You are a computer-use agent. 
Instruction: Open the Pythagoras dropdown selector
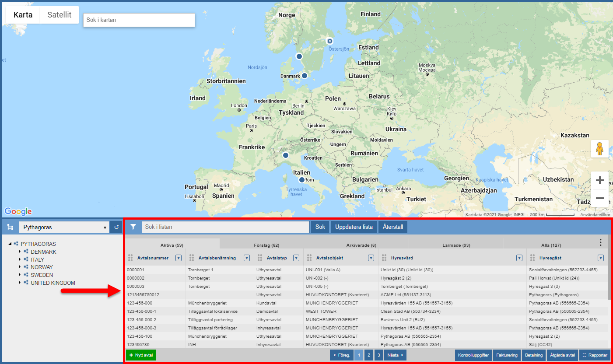[x=64, y=227]
